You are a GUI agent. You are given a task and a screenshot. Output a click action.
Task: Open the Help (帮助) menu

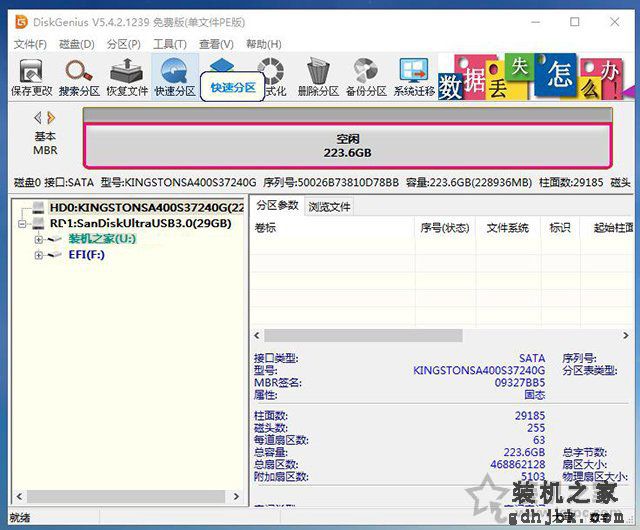click(x=264, y=44)
